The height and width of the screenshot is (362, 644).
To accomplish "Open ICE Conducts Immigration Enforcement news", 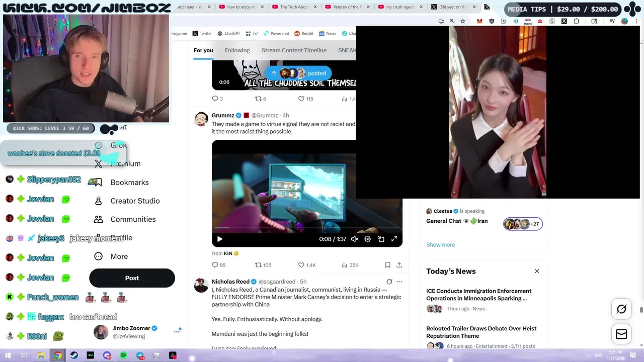I will [x=478, y=295].
